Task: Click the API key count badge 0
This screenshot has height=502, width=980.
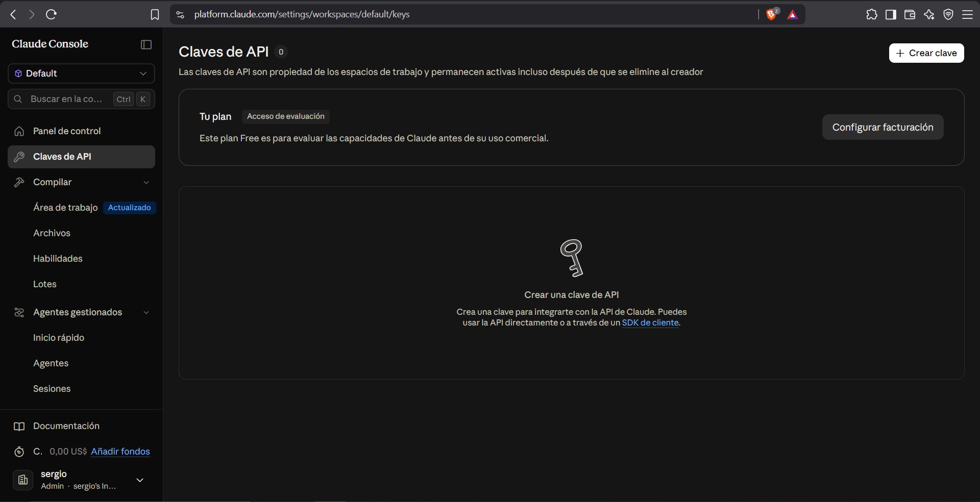Action: coord(281,52)
